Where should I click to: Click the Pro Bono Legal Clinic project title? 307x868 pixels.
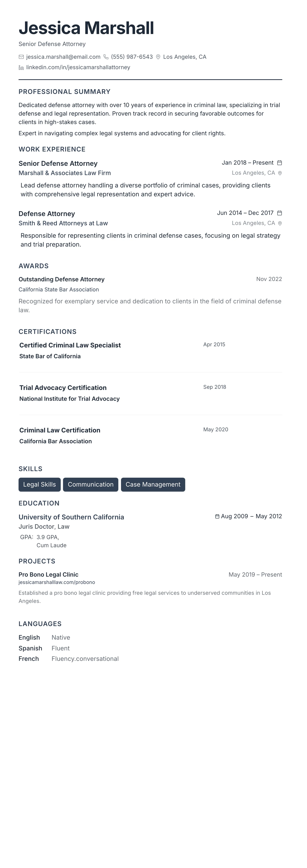tap(49, 574)
